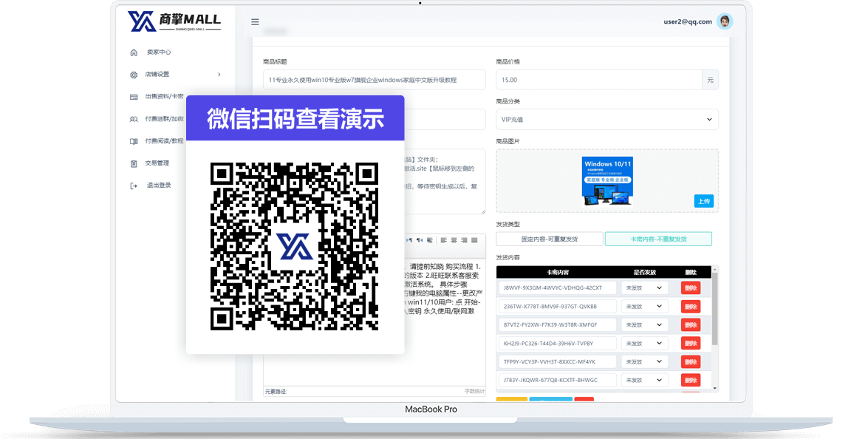Open the user avatar in header
This screenshot has height=439, width=868.
(725, 21)
